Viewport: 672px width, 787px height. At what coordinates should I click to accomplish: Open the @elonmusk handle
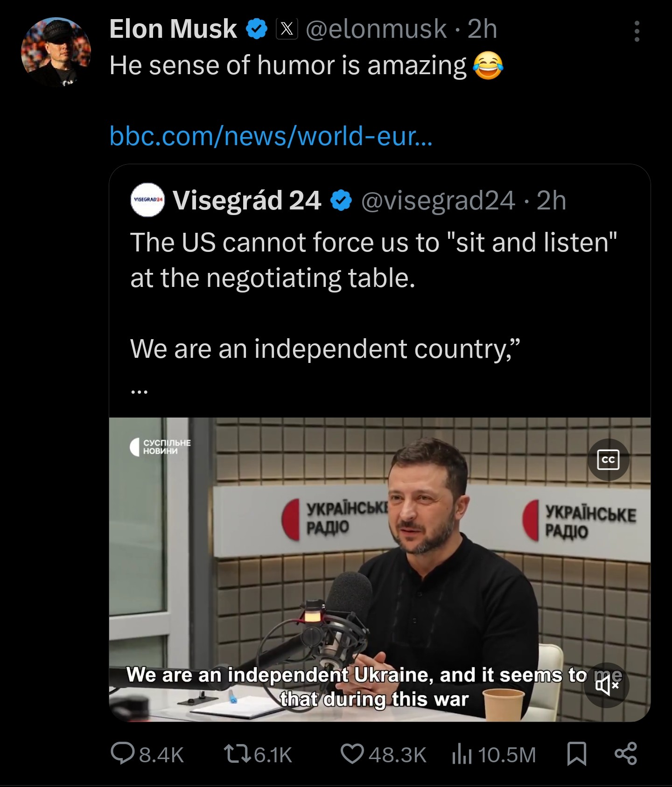pos(376,29)
